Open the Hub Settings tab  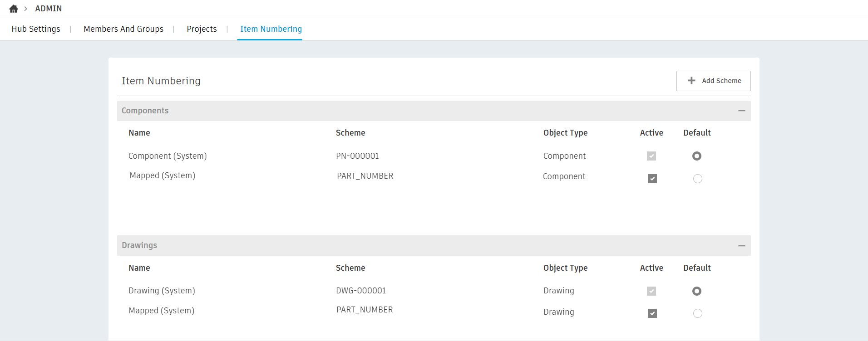point(36,29)
